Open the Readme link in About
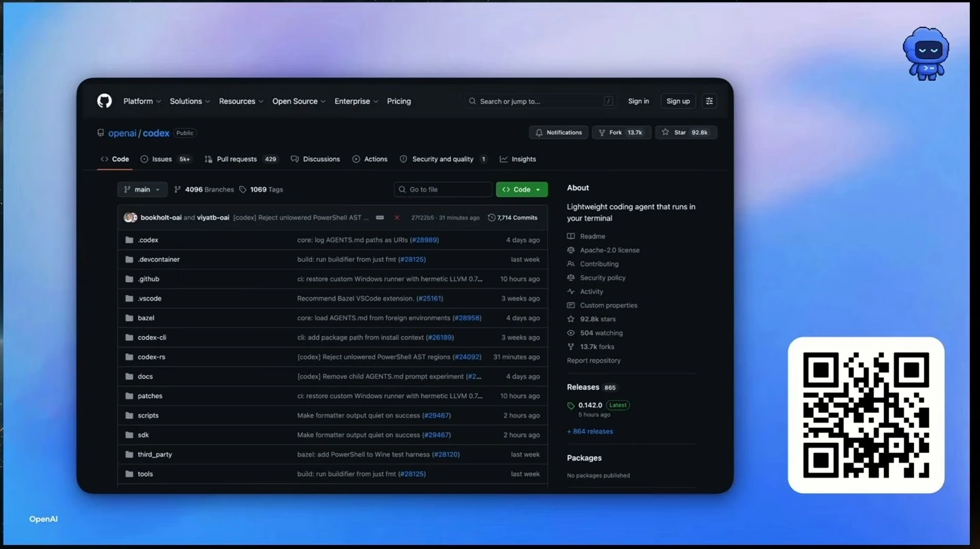Image resolution: width=980 pixels, height=549 pixels. click(586, 236)
